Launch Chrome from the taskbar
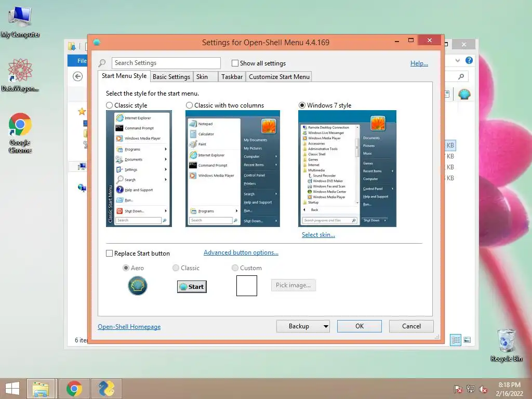Screen dimensions: 532x399 (74, 389)
